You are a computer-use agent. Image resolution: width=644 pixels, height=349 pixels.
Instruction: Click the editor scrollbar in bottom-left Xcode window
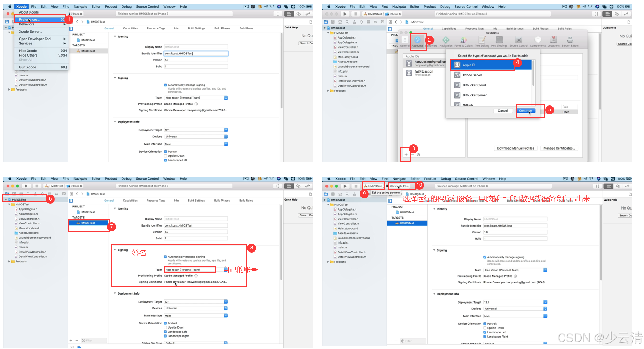281,243
